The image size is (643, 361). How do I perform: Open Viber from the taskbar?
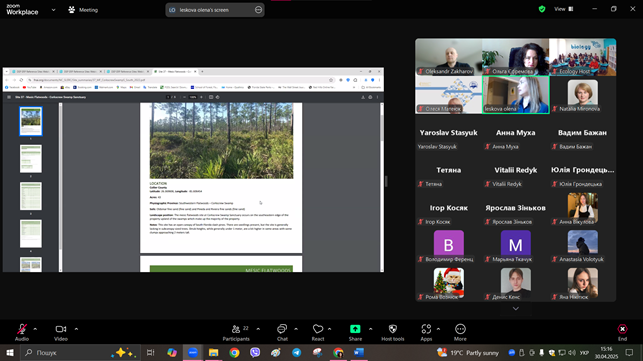click(255, 352)
